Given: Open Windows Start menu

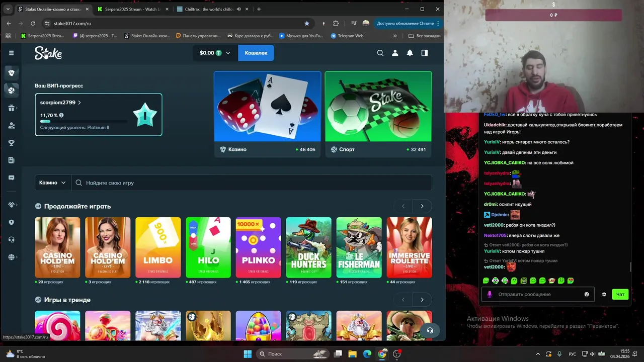Looking at the screenshot, I should [248, 354].
